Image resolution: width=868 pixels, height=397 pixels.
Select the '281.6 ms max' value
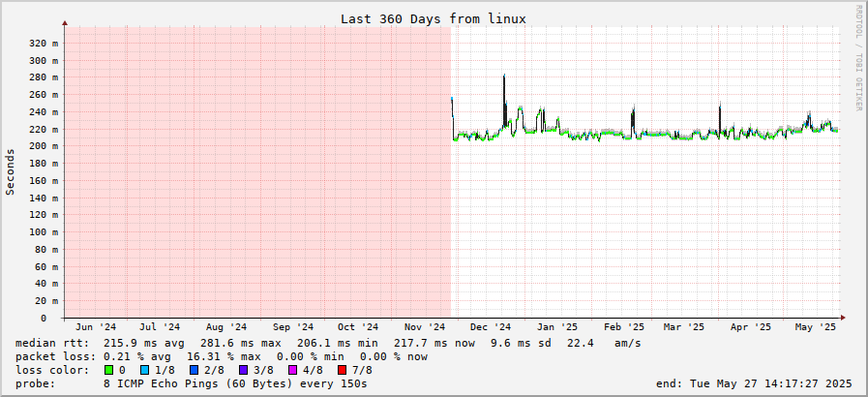click(241, 344)
